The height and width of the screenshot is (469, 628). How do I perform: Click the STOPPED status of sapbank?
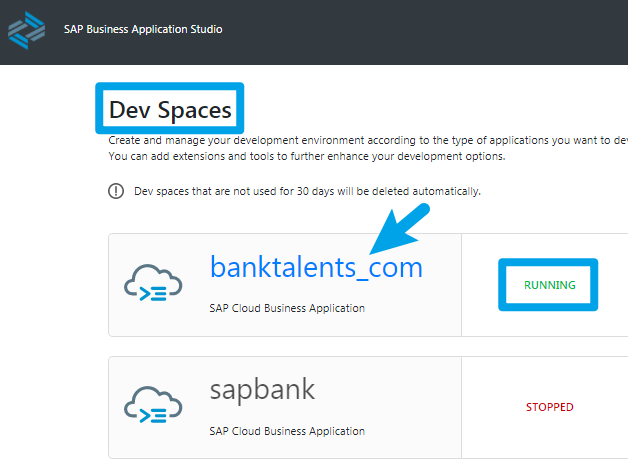click(550, 407)
